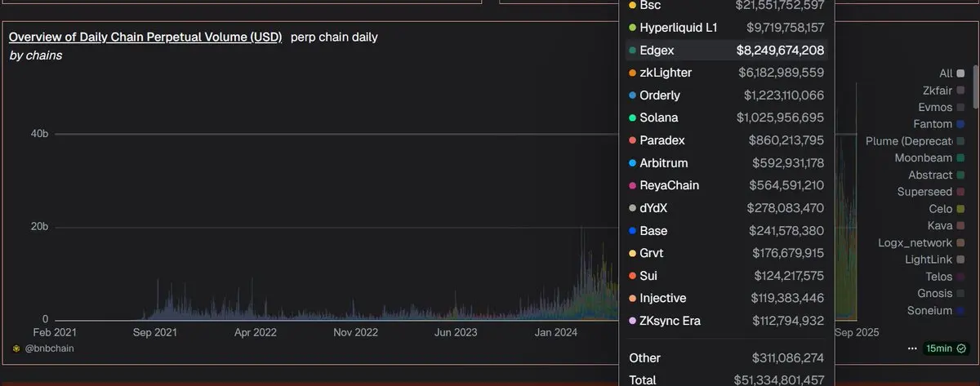
Task: Click the 20b y-axis label
Action: coord(40,226)
